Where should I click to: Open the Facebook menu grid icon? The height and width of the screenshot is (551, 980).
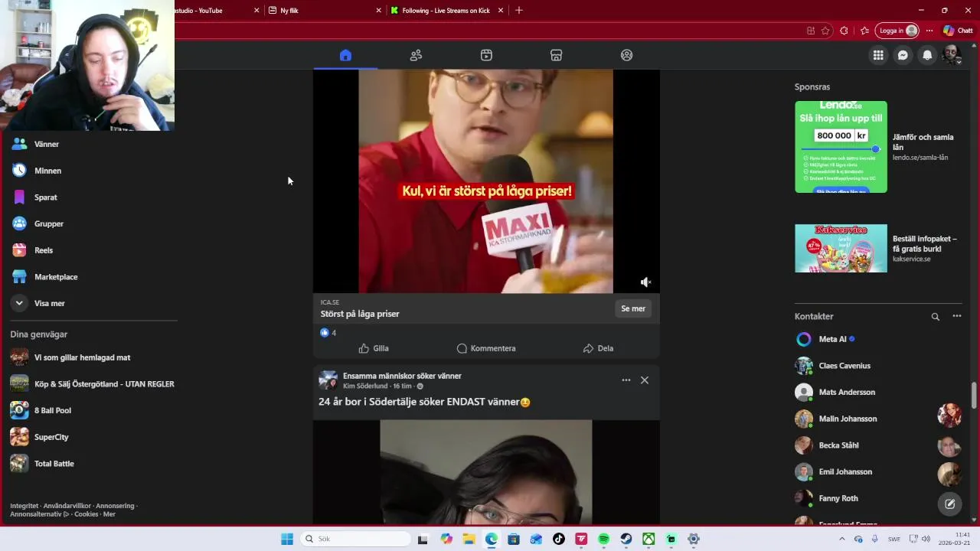878,55
